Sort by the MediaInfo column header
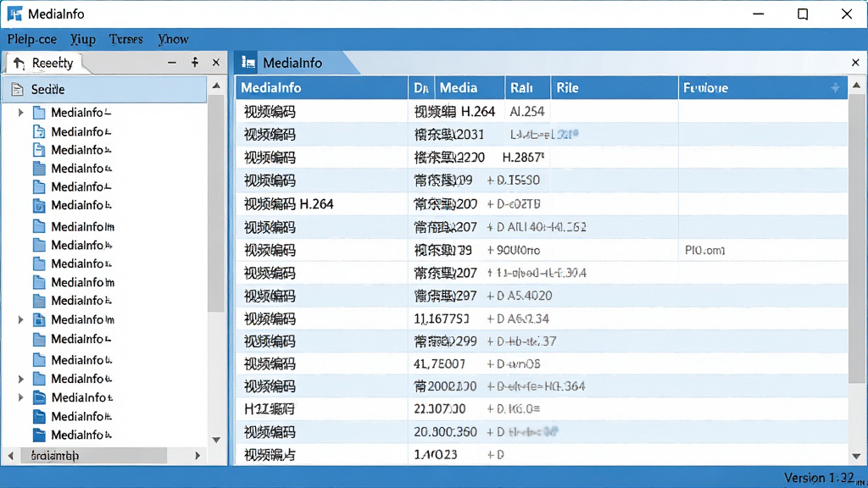Screen dimensions: 868x488 click(321, 87)
